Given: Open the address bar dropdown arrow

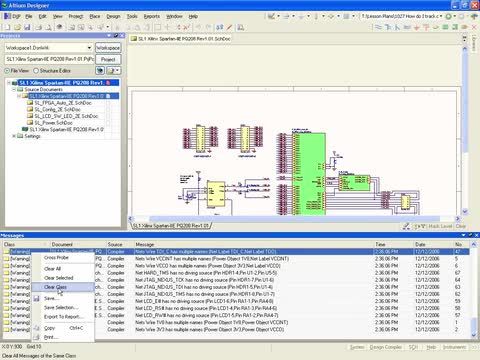Looking at the screenshot, I should 441,16.
